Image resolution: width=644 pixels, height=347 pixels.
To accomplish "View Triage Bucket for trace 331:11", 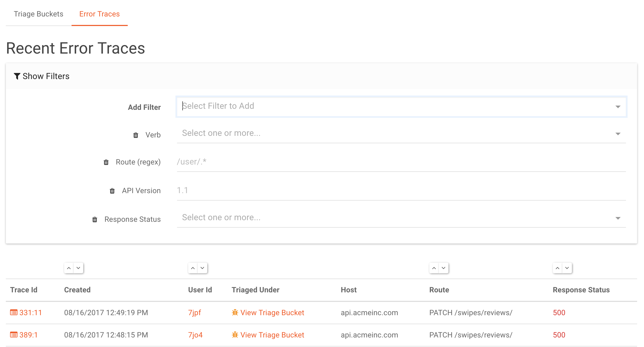I will (272, 313).
